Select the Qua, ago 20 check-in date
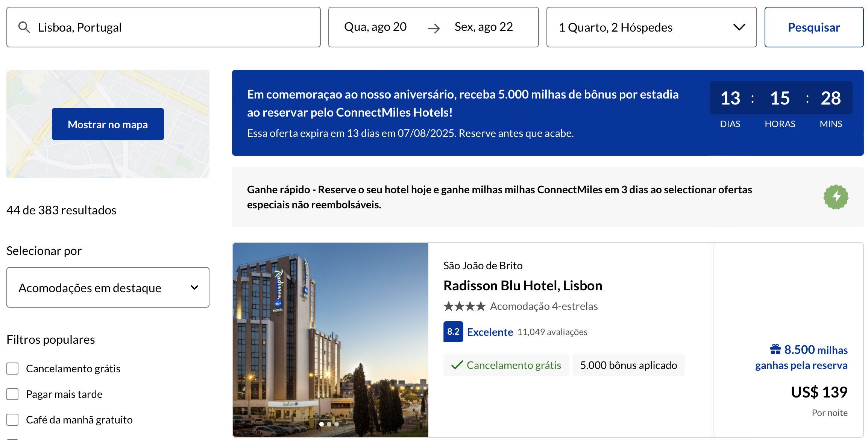The image size is (868, 440). (x=375, y=27)
